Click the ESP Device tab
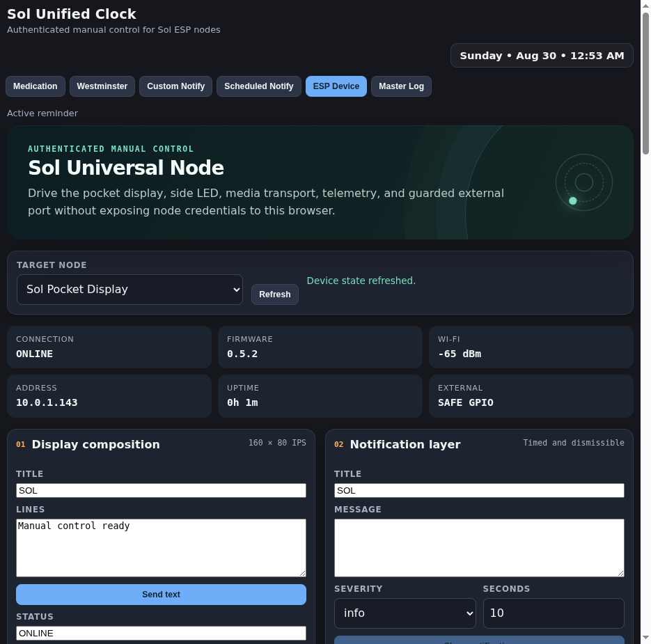 pos(336,86)
